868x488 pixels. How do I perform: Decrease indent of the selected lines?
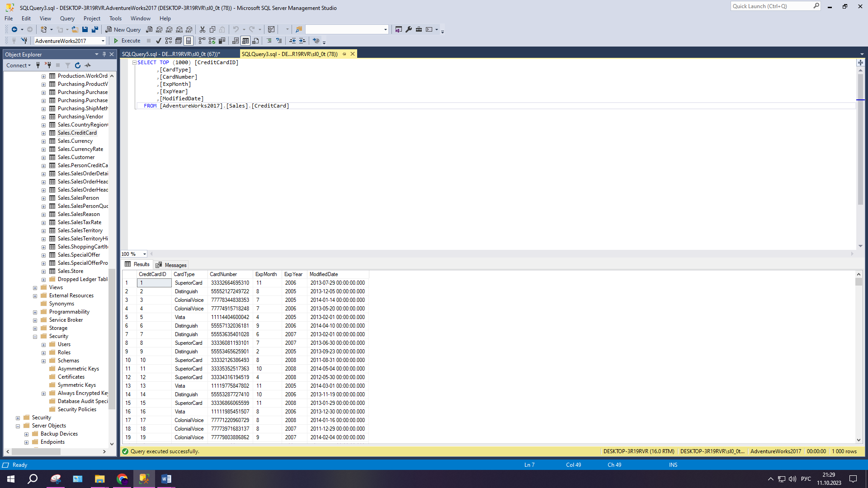click(292, 41)
